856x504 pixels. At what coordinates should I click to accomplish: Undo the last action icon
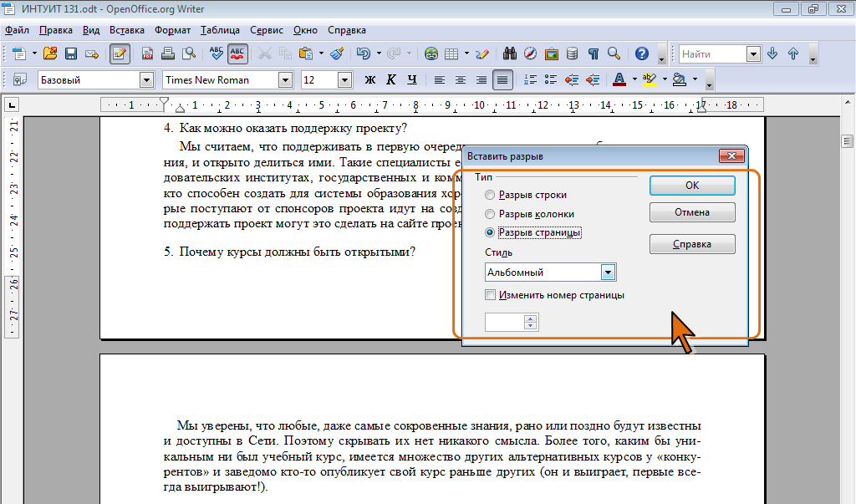coord(363,53)
